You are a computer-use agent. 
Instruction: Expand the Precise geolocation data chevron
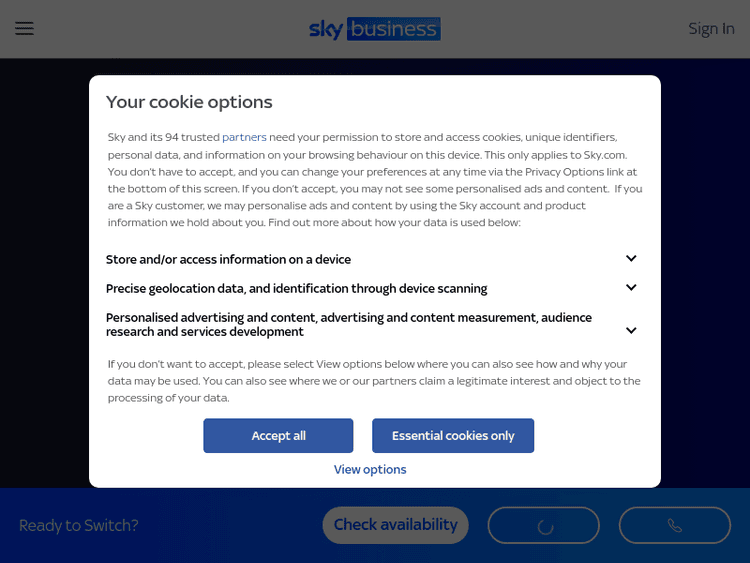click(631, 288)
